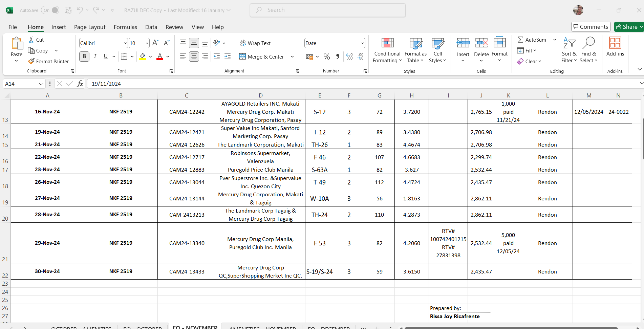Apply yellow fill color
Image resolution: width=644 pixels, height=329 pixels.
click(x=143, y=57)
